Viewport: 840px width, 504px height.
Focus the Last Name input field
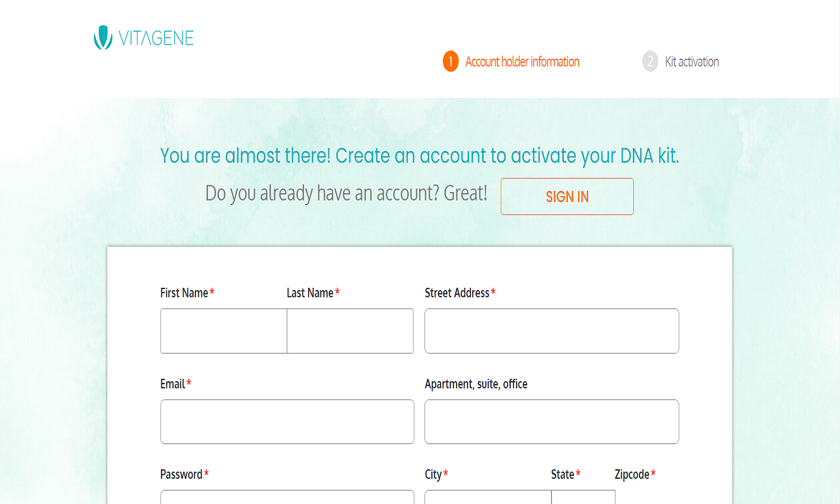pyautogui.click(x=349, y=330)
